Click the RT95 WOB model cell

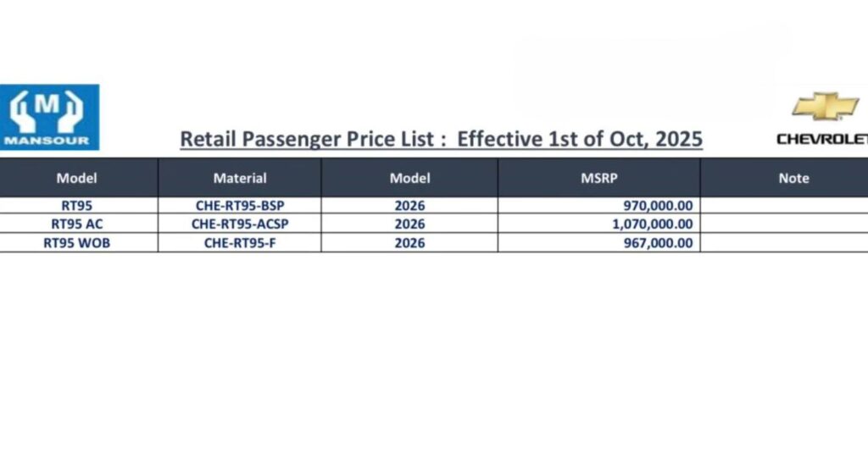[x=77, y=243]
